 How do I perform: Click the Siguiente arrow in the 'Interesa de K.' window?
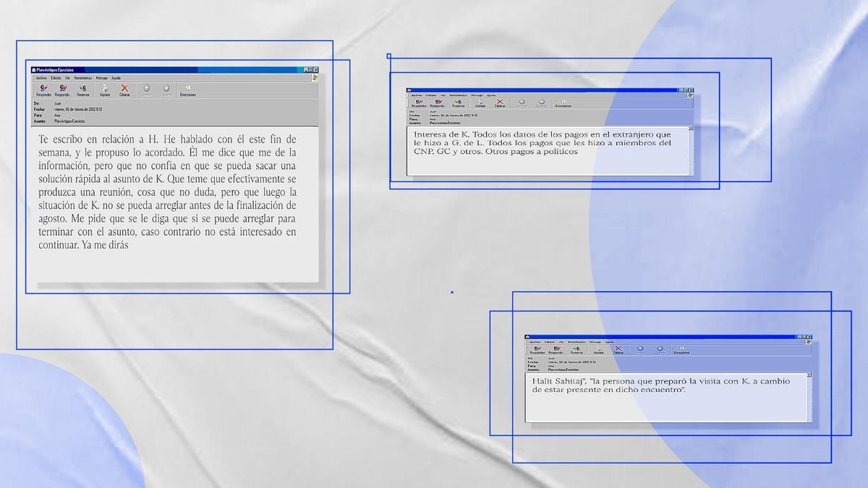tap(542, 103)
